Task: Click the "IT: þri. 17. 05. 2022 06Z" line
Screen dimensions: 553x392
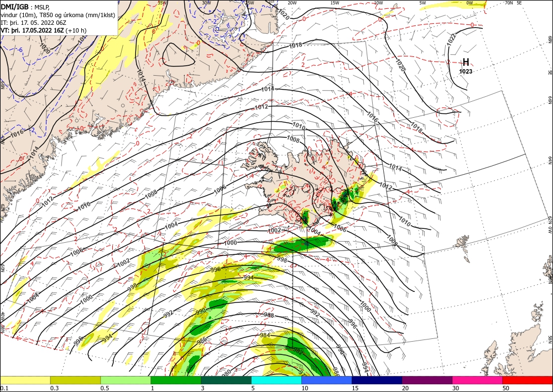Action: pos(32,22)
